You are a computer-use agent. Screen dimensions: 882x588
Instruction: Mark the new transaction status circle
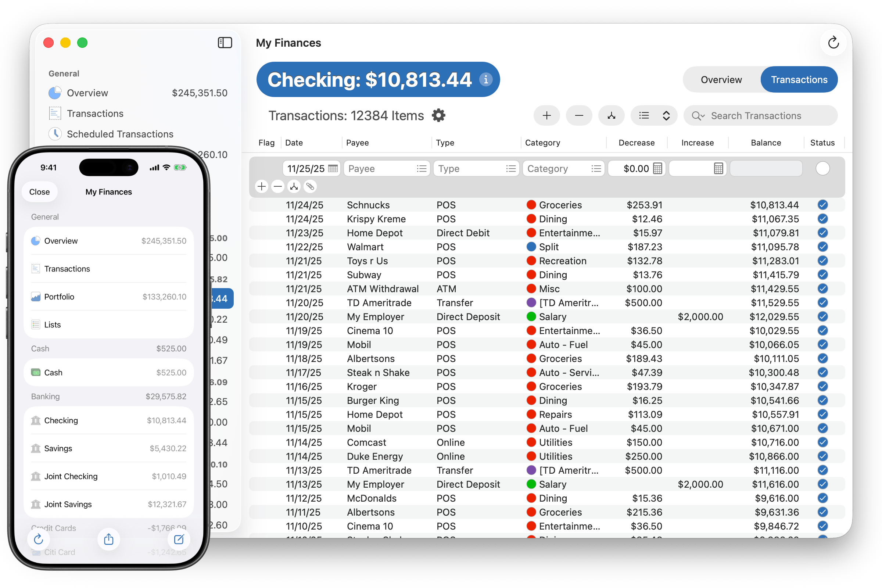822,169
